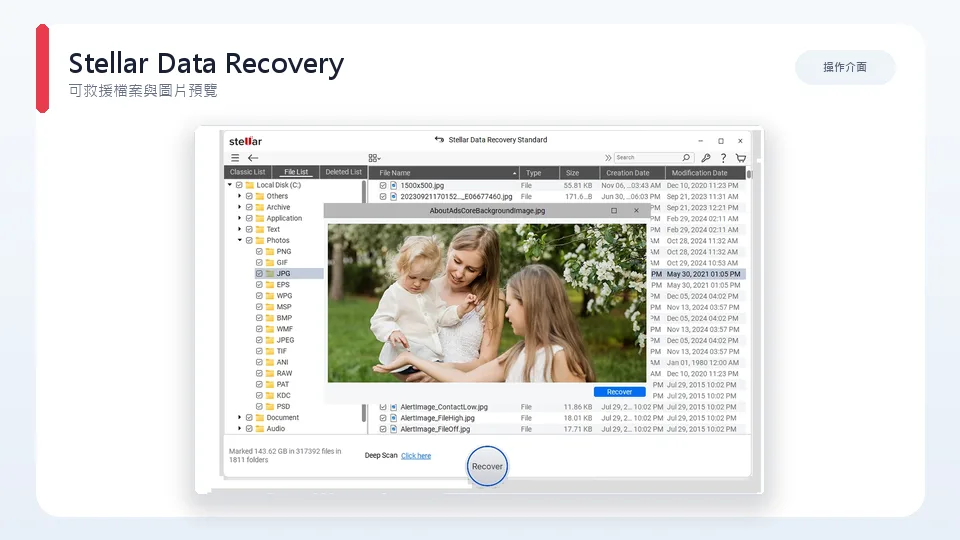Expand the Text folder node
This screenshot has width=960, height=540.
tap(240, 229)
